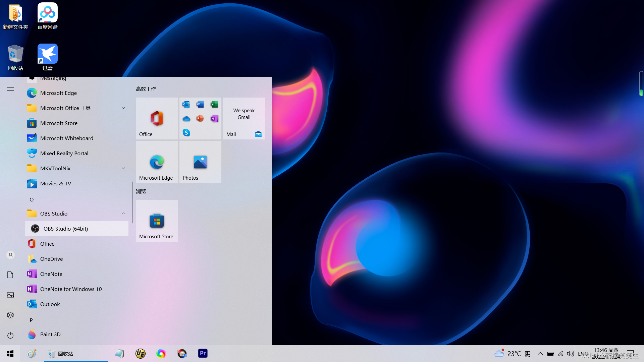Open the notebook app on taskbar
Screen dimensions: 644x362
(x=120, y=354)
